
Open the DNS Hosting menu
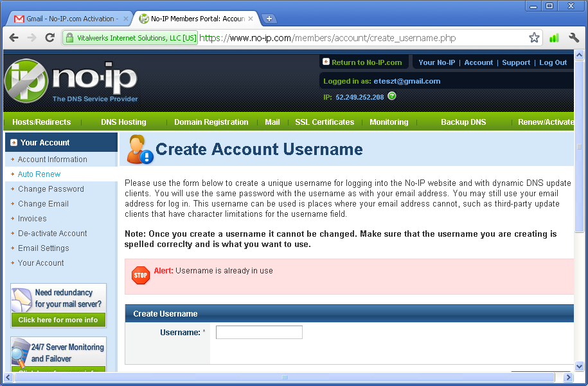coord(123,122)
